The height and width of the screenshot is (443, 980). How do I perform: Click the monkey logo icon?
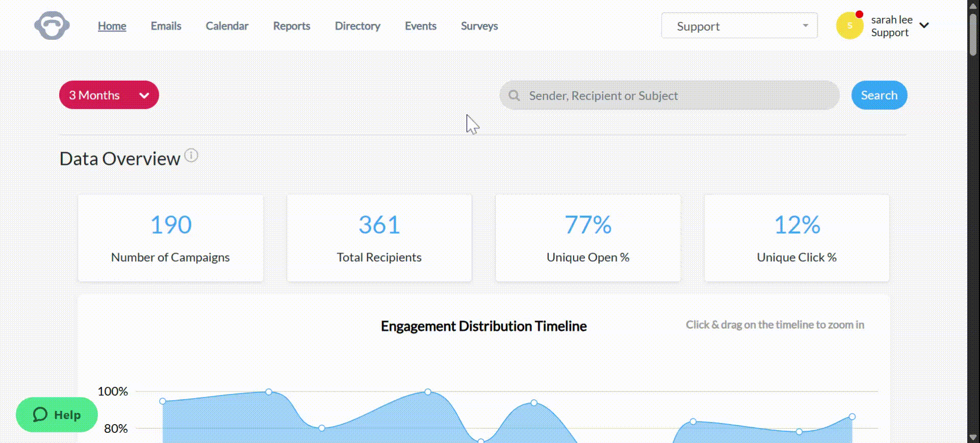[52, 26]
